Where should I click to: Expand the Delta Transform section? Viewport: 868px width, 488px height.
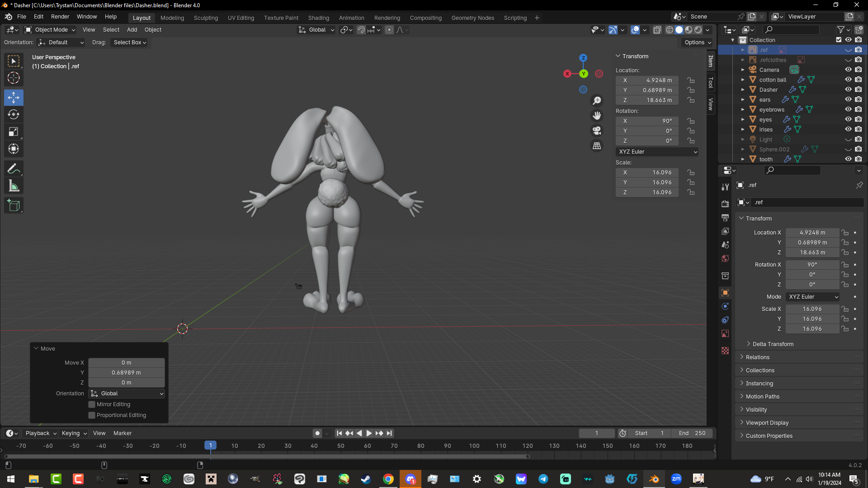773,344
